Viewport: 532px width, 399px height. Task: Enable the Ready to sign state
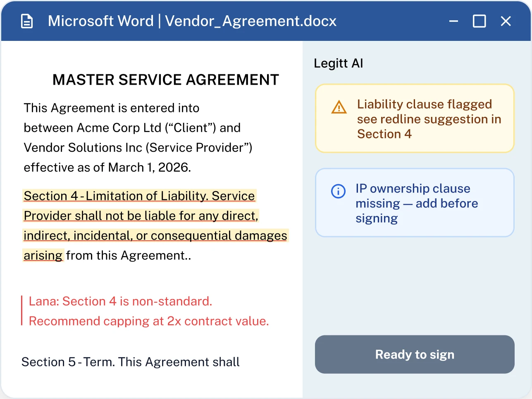[415, 354]
